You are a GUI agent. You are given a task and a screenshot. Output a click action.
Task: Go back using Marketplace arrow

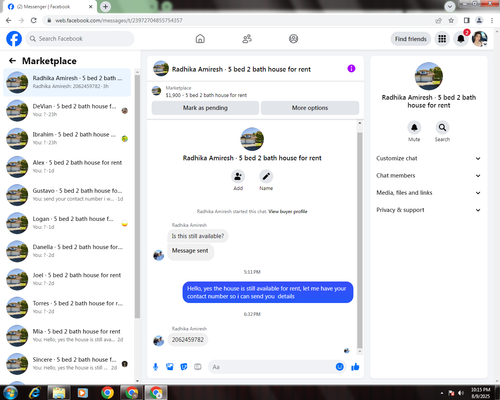click(x=12, y=61)
